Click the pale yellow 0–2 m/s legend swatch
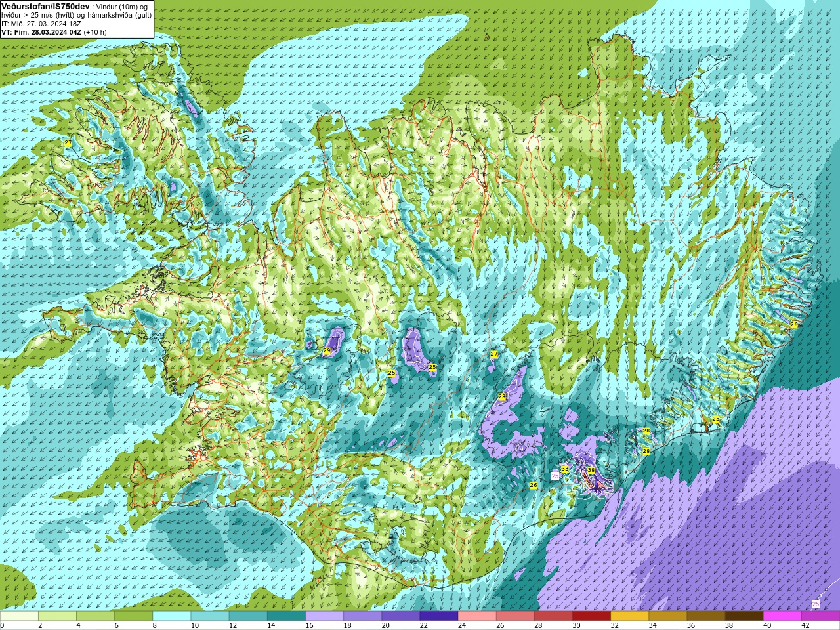 [x=20, y=616]
